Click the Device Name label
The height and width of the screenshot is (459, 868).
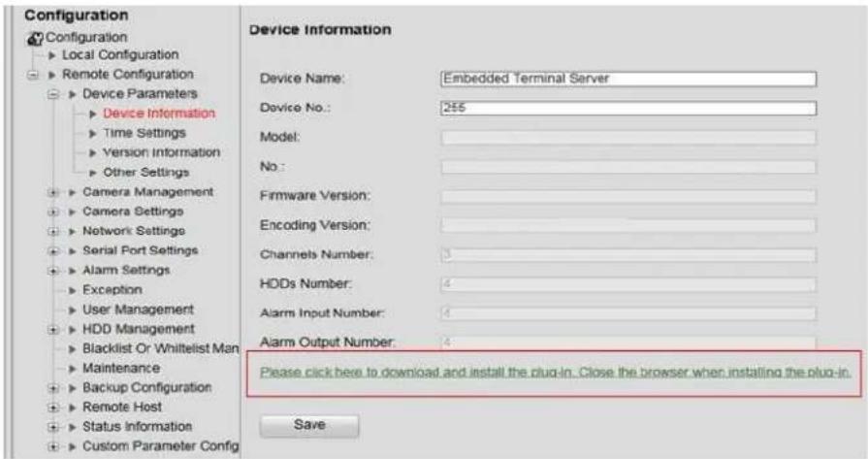pyautogui.click(x=303, y=79)
